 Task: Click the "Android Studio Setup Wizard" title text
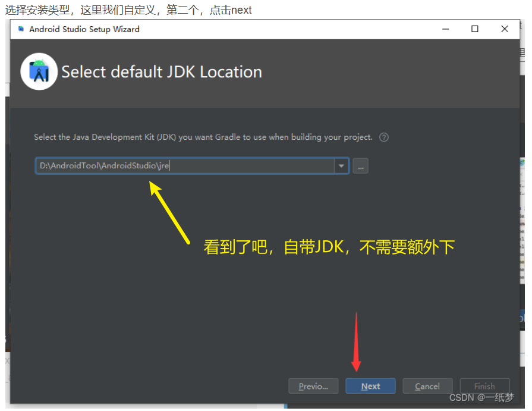point(84,29)
